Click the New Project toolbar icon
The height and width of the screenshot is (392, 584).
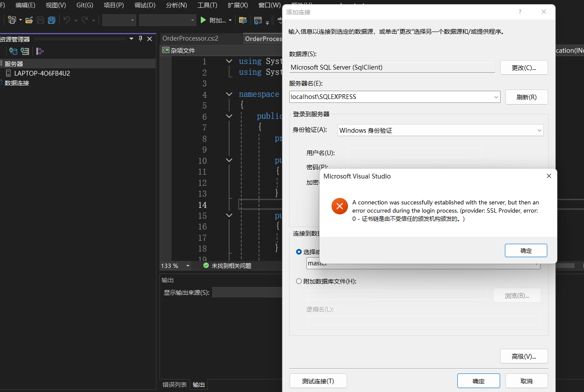tap(12, 20)
